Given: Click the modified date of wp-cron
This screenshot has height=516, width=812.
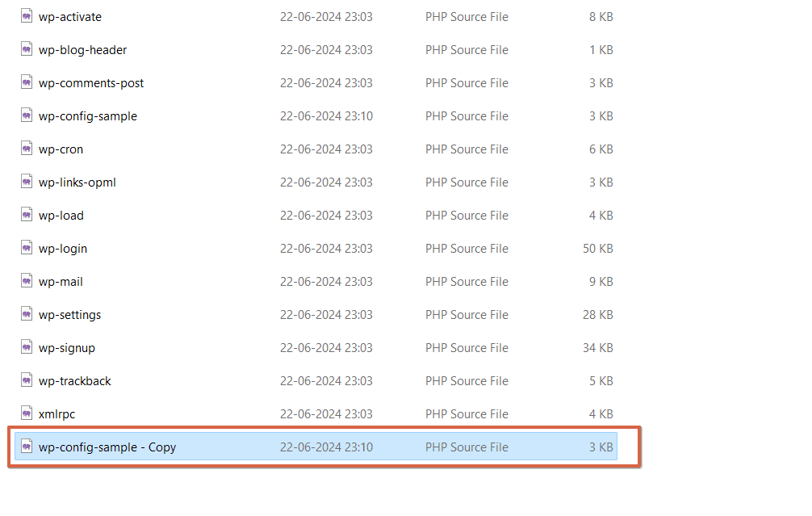Looking at the screenshot, I should 326,149.
